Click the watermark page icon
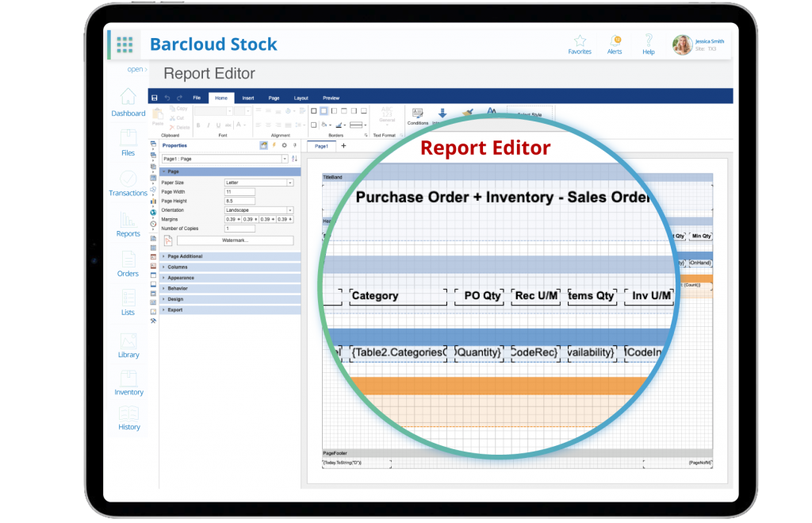Viewport: 812px width, 523px height. [168, 240]
